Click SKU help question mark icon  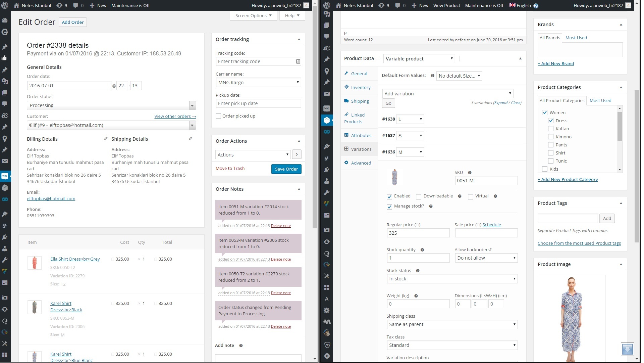pos(470,173)
